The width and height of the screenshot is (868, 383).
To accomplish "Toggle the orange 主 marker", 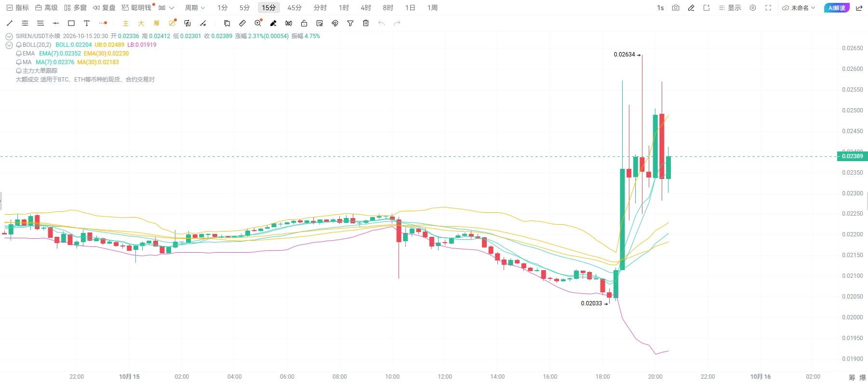I will [x=126, y=23].
